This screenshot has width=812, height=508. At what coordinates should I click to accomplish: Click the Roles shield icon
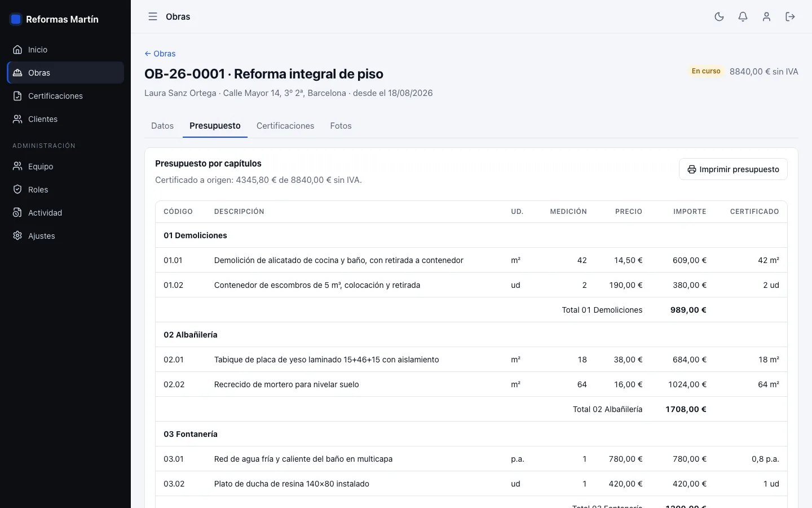click(17, 190)
